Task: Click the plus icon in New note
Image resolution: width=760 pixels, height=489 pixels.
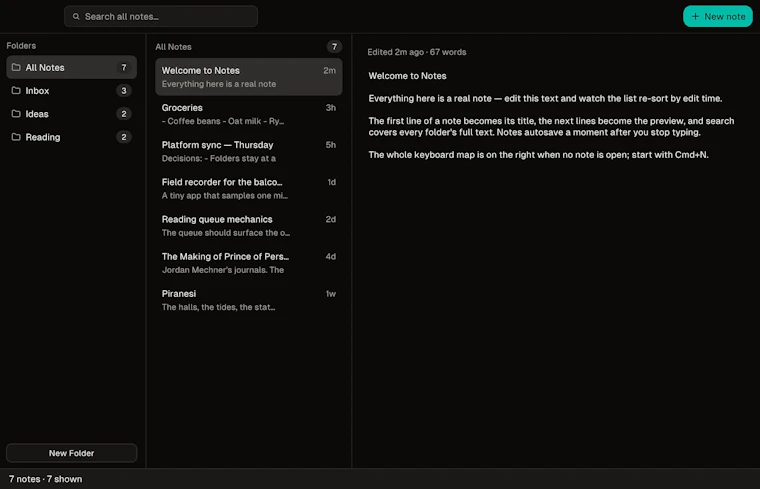Action: tap(695, 16)
